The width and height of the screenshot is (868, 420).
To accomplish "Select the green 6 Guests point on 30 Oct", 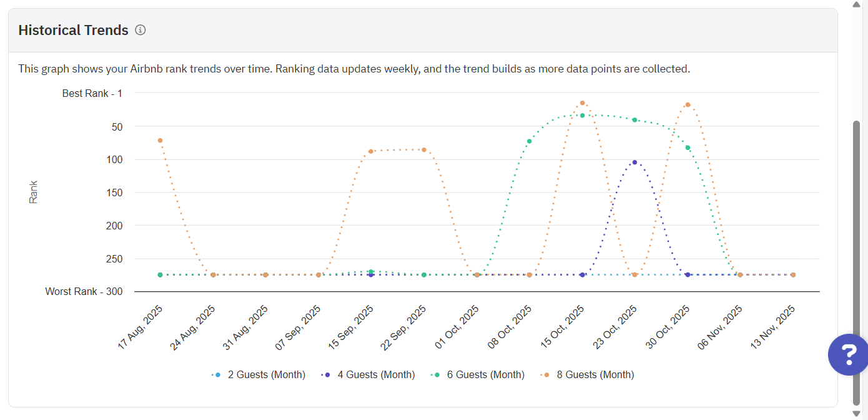I will [x=688, y=148].
